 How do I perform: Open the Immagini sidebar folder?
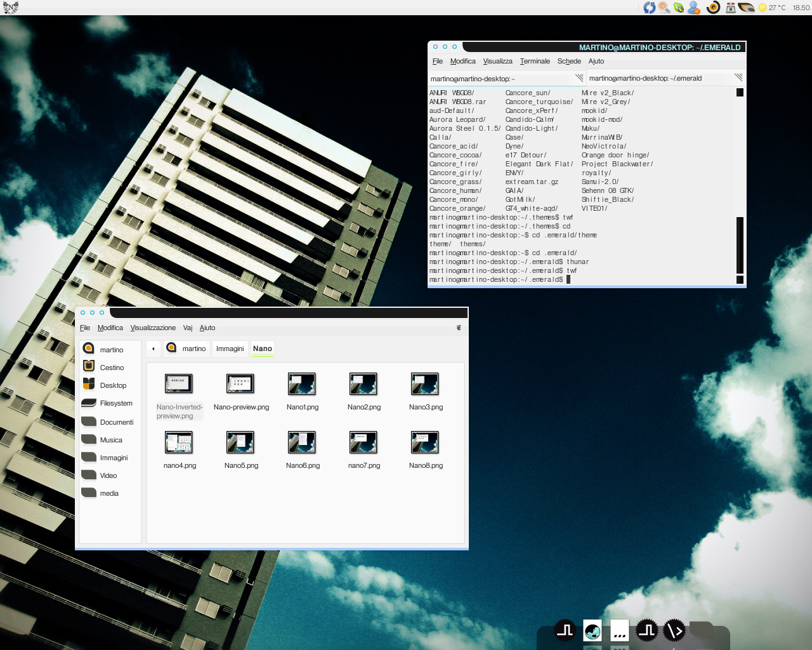point(110,457)
